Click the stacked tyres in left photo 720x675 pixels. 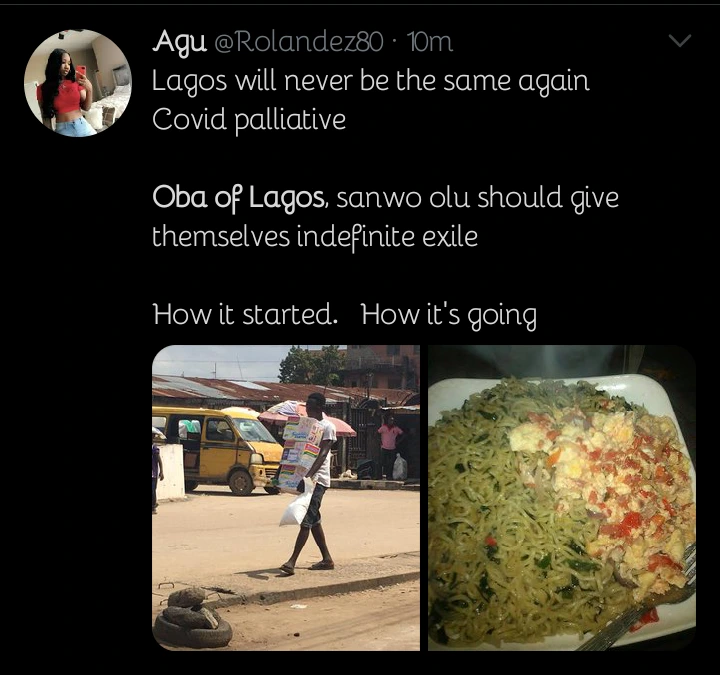(189, 617)
